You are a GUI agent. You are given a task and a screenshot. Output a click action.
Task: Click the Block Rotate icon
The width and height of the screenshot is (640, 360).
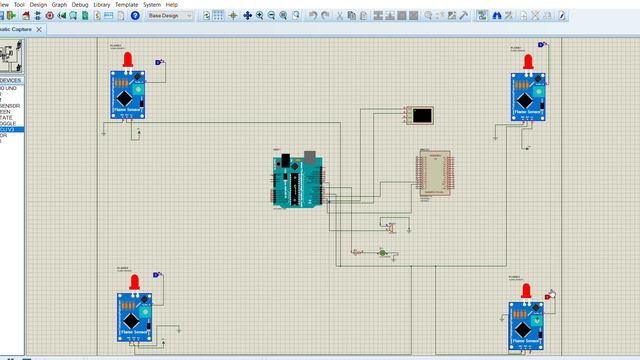(x=402, y=16)
